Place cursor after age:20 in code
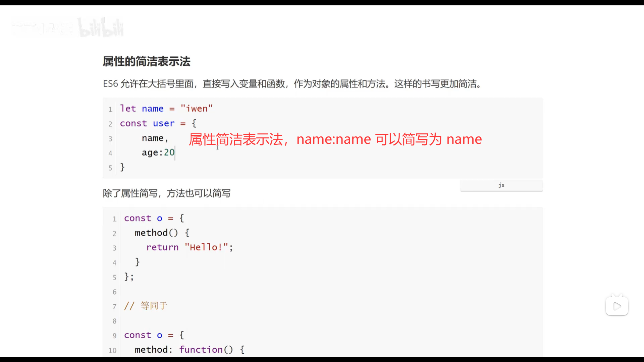The width and height of the screenshot is (644, 362). 175,153
